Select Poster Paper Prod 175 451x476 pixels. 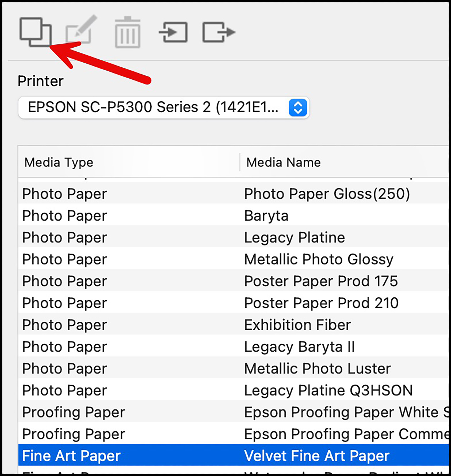(x=233, y=281)
